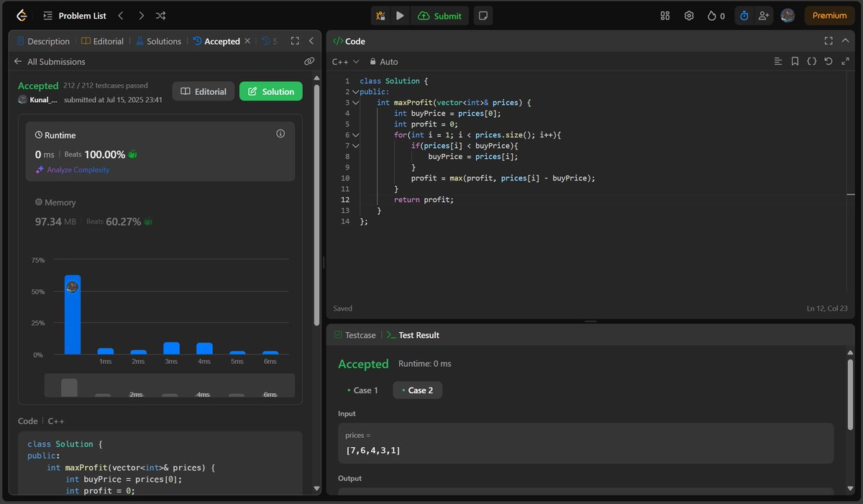Viewport: 863px width, 504px height.
Task: Switch to the Test Result tab
Action: (x=414, y=335)
